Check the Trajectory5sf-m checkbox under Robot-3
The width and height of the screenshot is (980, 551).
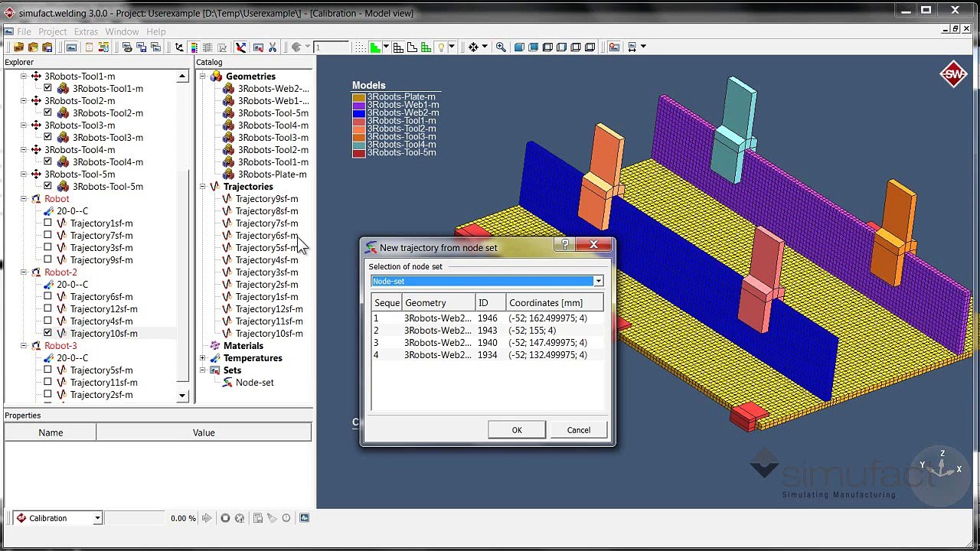pyautogui.click(x=47, y=370)
